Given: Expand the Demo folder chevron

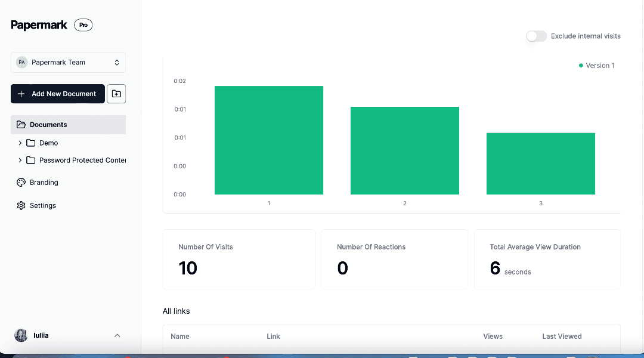Looking at the screenshot, I should (x=20, y=143).
